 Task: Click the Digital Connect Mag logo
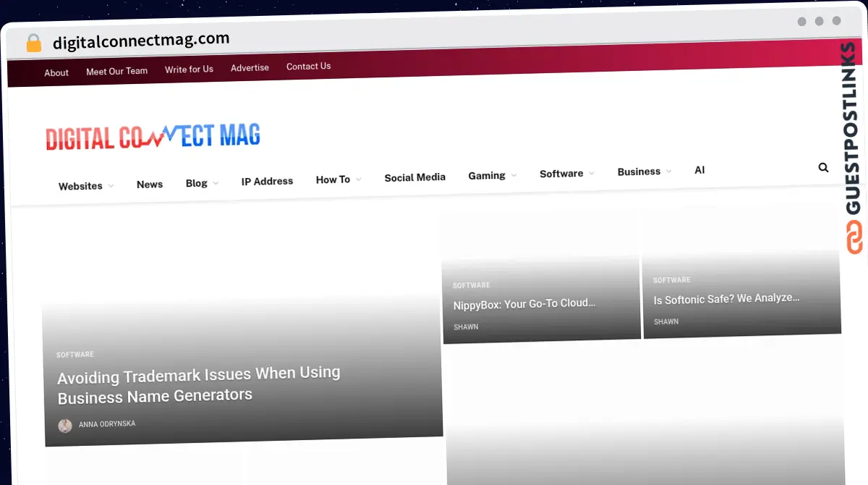point(153,135)
